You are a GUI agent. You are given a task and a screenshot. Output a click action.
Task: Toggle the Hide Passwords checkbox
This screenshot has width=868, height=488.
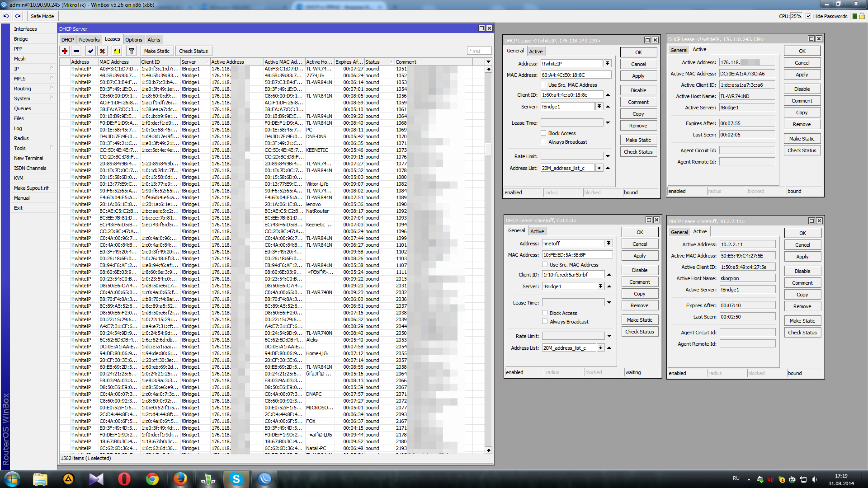(808, 16)
